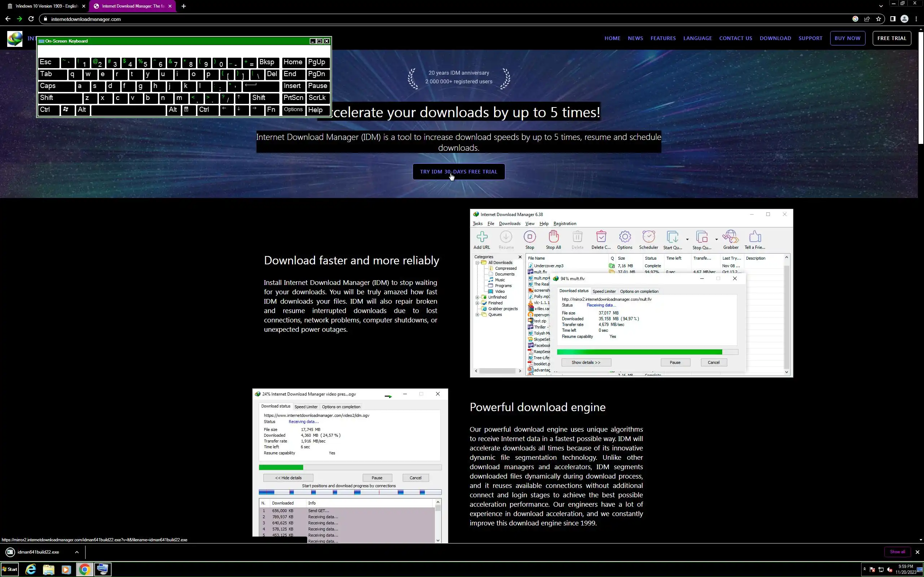Image resolution: width=924 pixels, height=577 pixels.
Task: Click the IDM logo in the site header
Action: (x=14, y=39)
